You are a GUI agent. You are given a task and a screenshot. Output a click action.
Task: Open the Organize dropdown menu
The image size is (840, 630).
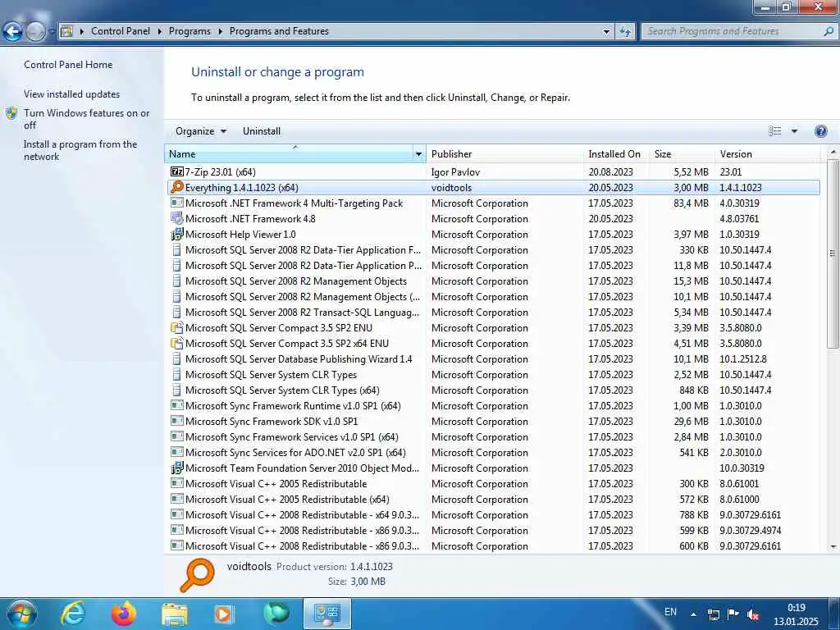201,131
